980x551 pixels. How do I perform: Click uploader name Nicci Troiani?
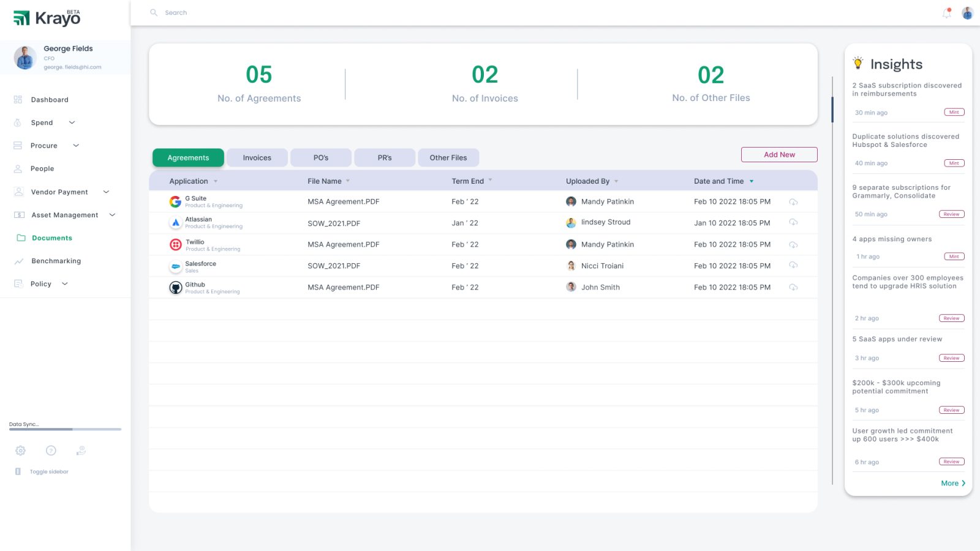point(602,266)
